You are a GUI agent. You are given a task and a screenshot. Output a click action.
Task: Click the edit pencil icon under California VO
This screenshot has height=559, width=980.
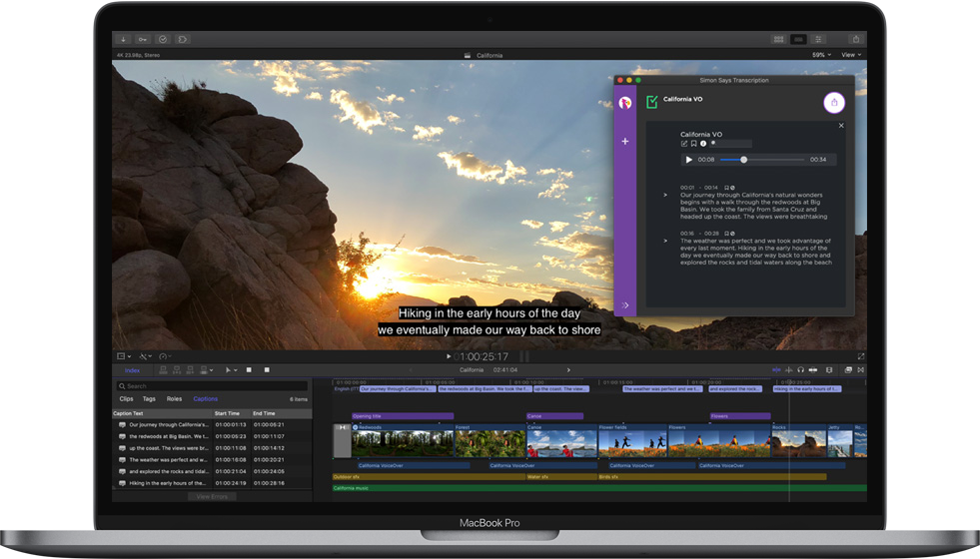tap(684, 144)
